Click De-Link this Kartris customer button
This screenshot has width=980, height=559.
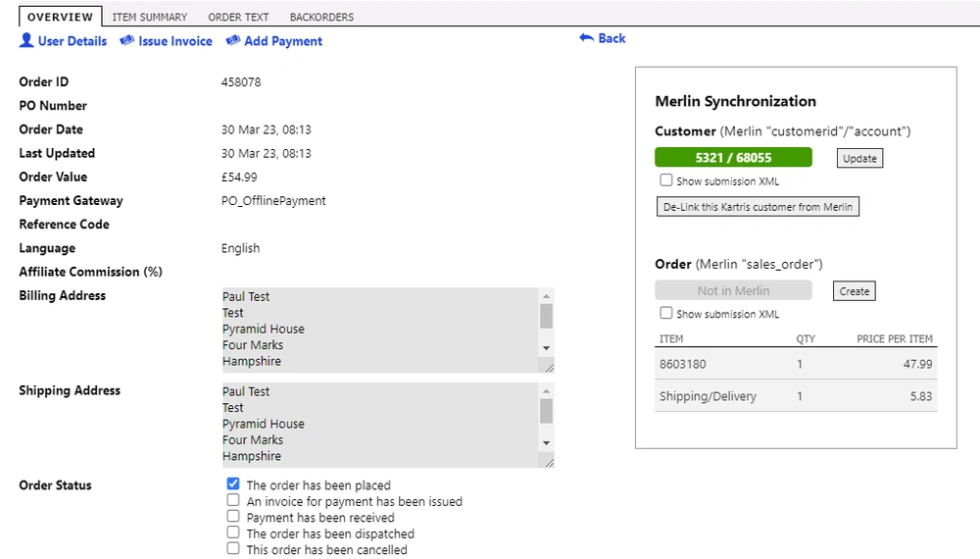coord(758,207)
